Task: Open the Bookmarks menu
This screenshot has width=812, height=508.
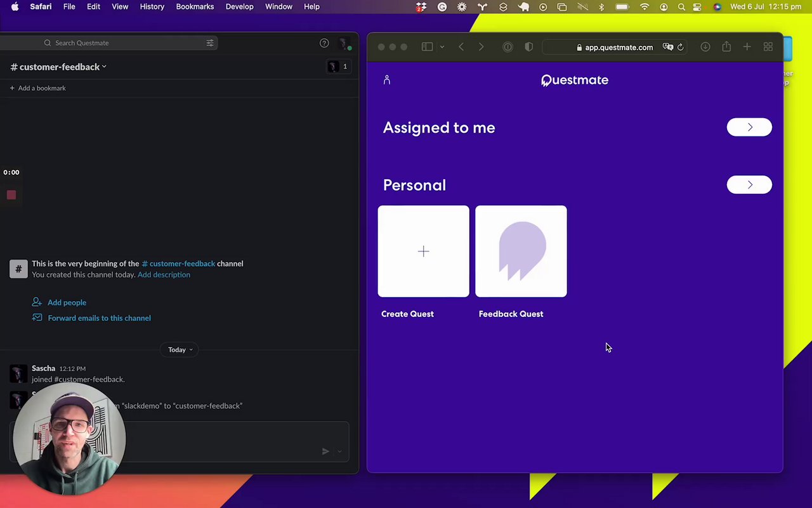Action: 195,7
